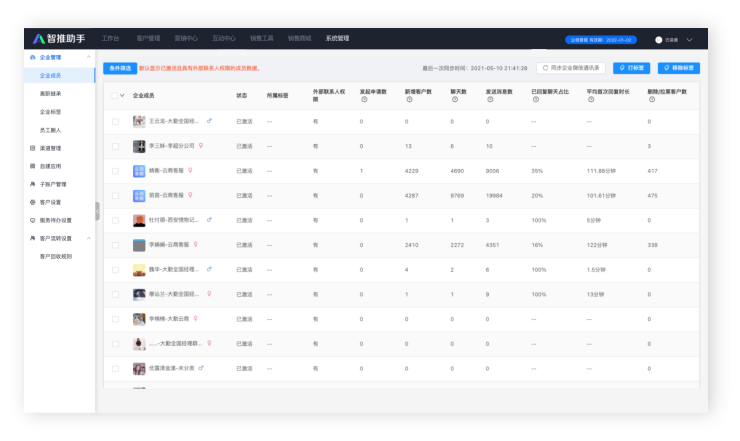Open the 销售工具 top menu
The width and height of the screenshot is (740, 441).
(x=261, y=38)
